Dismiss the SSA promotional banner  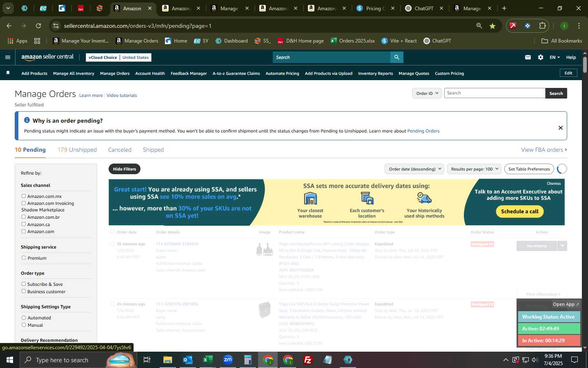(554, 183)
